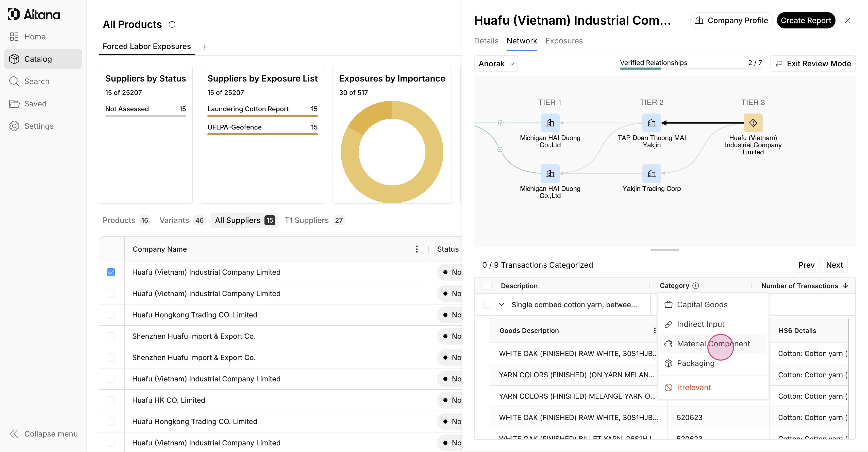Viewport: 868px width, 452px height.
Task: Collapse the Single combed cotton yarn row
Action: (502, 305)
